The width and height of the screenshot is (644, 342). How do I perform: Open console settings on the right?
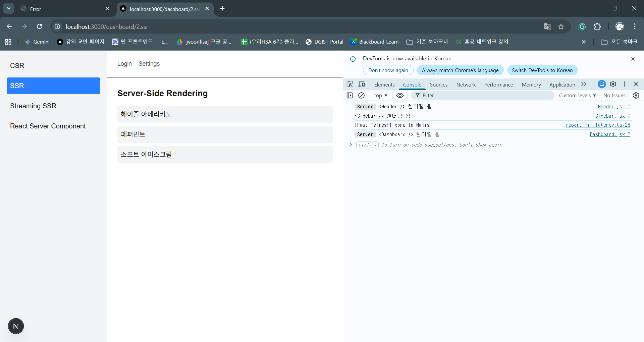[636, 96]
